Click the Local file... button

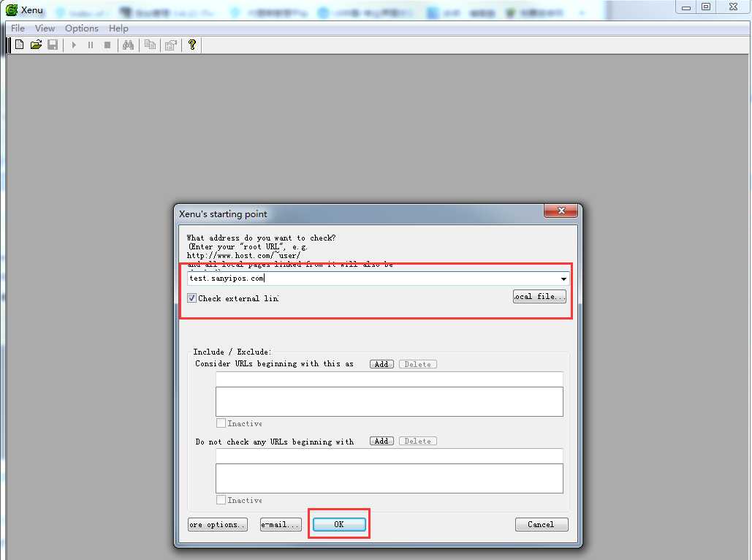pos(539,297)
